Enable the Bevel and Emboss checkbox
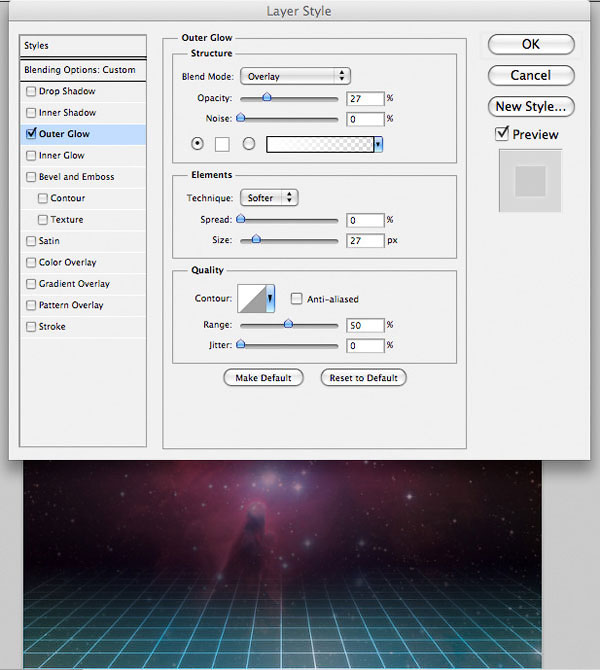Viewport: 600px width, 670px height. (x=31, y=177)
